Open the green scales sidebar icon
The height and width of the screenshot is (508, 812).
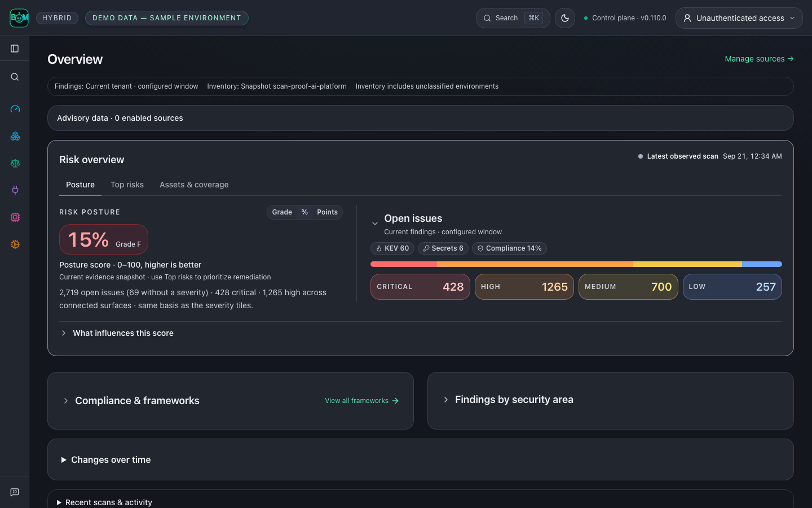pos(15,163)
